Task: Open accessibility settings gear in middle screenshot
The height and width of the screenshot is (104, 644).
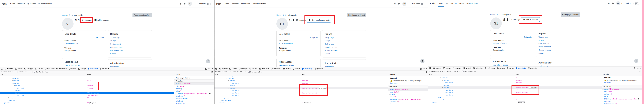Action: (427, 72)
